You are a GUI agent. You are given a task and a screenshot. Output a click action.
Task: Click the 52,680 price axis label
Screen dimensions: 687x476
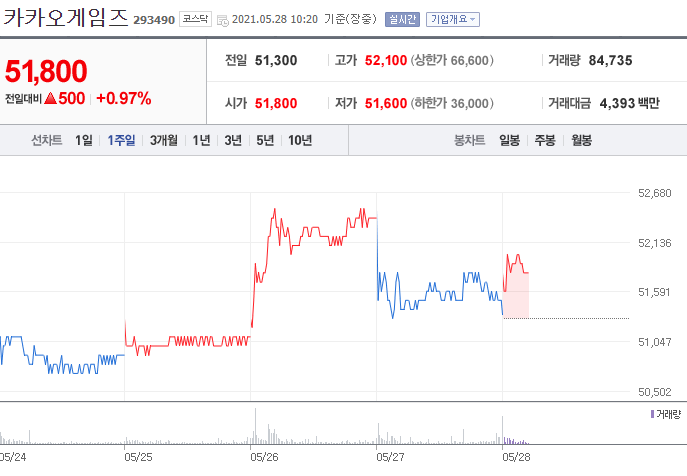click(655, 193)
